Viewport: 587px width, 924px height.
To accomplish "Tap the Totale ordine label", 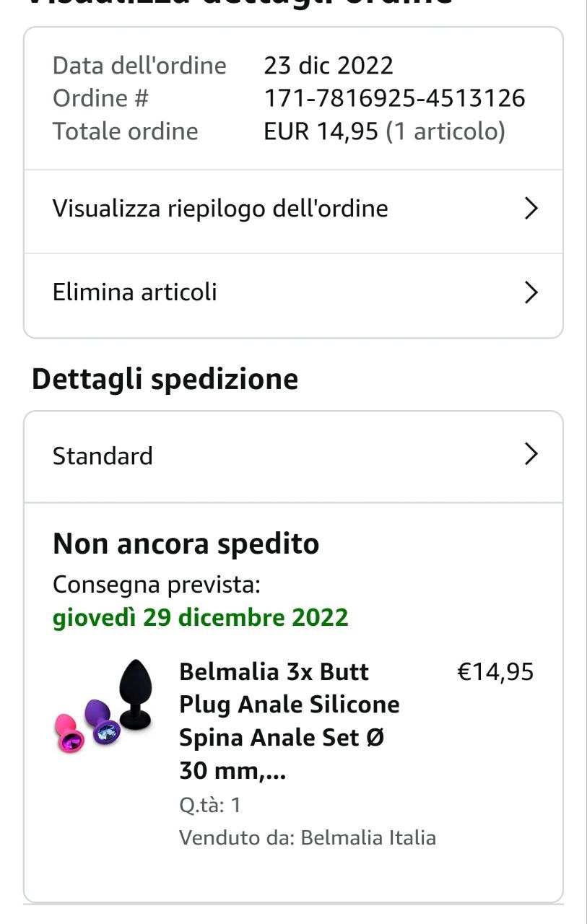I will (x=125, y=131).
